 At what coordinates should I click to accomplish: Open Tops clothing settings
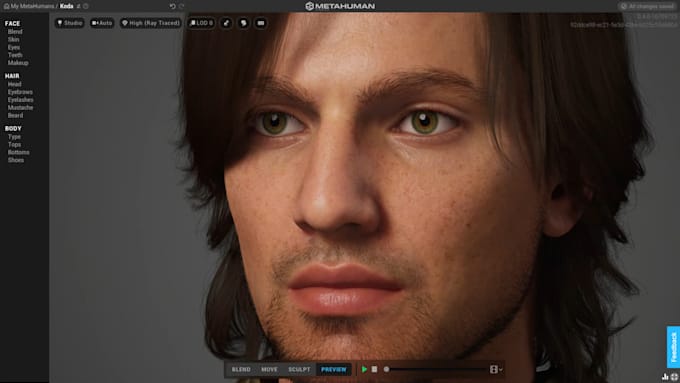tap(14, 144)
